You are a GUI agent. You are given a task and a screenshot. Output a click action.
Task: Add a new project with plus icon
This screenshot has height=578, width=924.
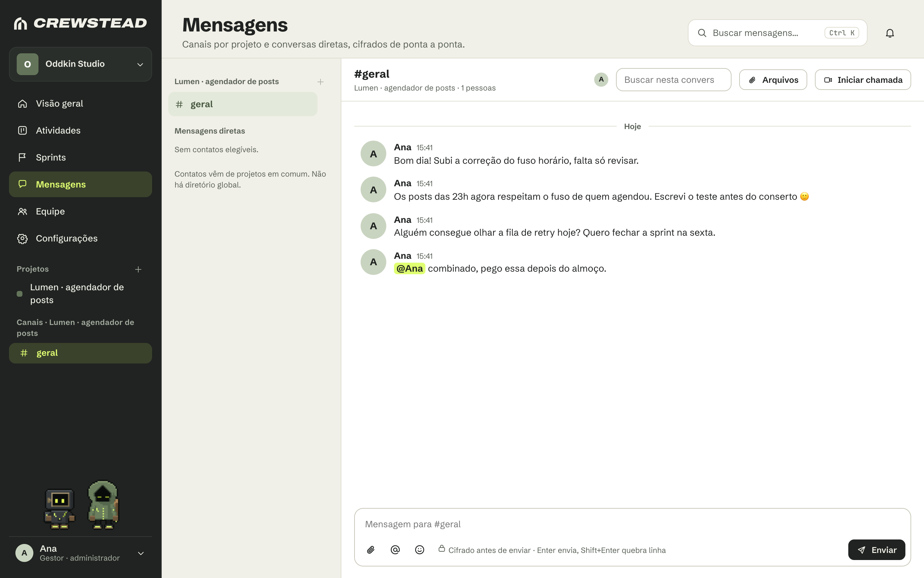pos(138,269)
